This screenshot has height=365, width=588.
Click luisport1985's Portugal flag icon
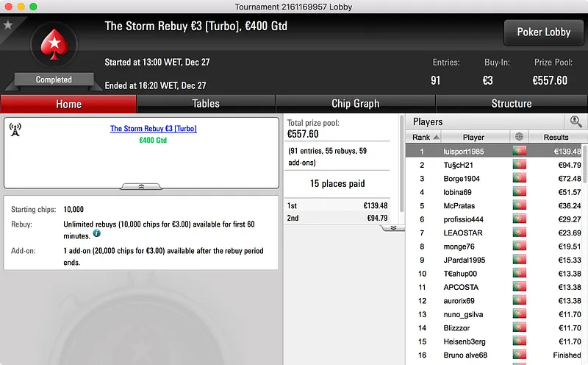[520, 151]
